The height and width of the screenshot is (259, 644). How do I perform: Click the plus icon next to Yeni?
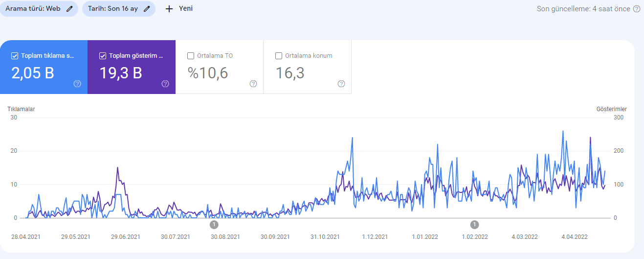point(169,9)
